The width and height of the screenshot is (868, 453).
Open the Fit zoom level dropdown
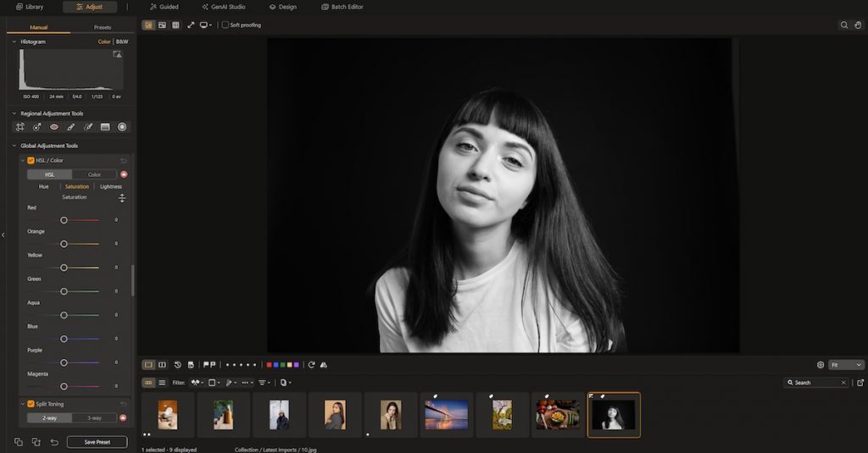[847, 365]
